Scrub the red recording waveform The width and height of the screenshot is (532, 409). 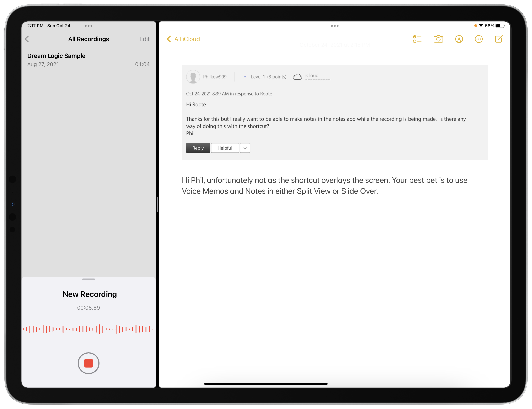click(x=88, y=330)
